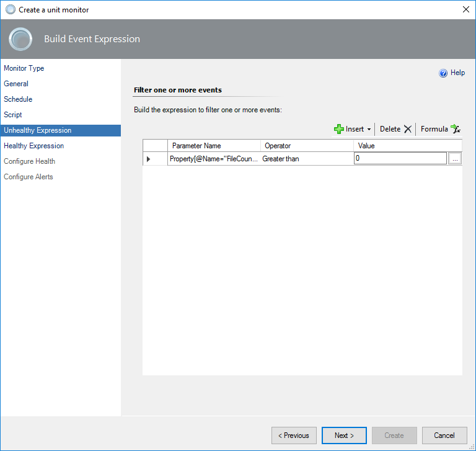Image resolution: width=476 pixels, height=451 pixels.
Task: Click the < Previous button
Action: [x=294, y=435]
